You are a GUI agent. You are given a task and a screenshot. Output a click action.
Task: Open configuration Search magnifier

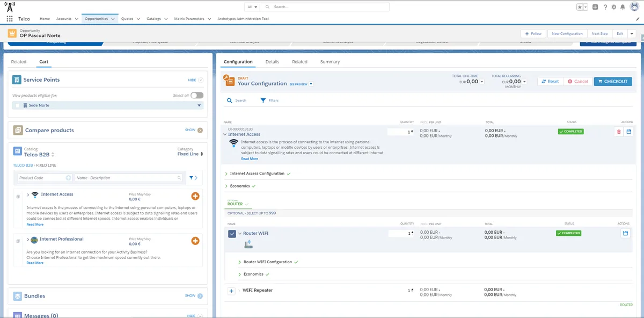point(230,100)
